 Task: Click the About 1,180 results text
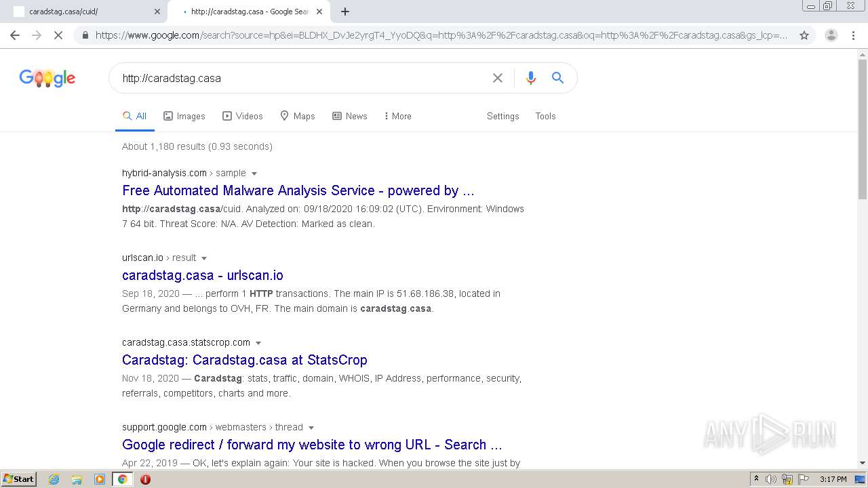pyautogui.click(x=197, y=146)
